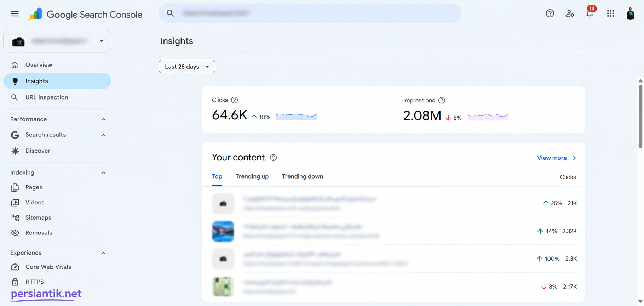Click the URL search input field
This screenshot has height=306, width=644.
point(310,13)
